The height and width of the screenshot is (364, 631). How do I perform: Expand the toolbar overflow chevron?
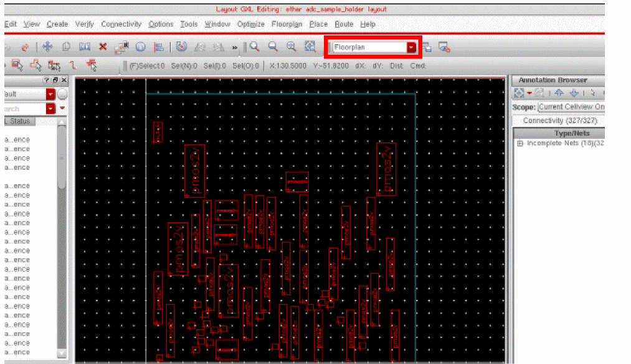[235, 47]
